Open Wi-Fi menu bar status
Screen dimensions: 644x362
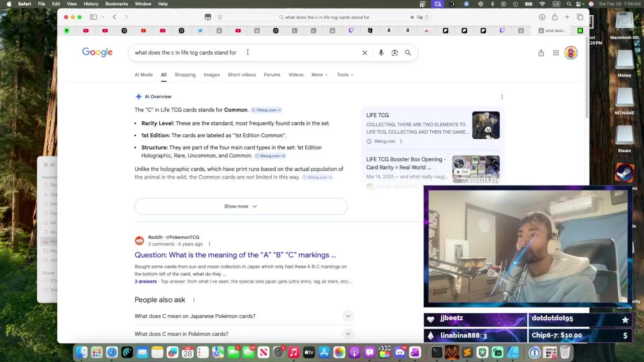[542, 4]
